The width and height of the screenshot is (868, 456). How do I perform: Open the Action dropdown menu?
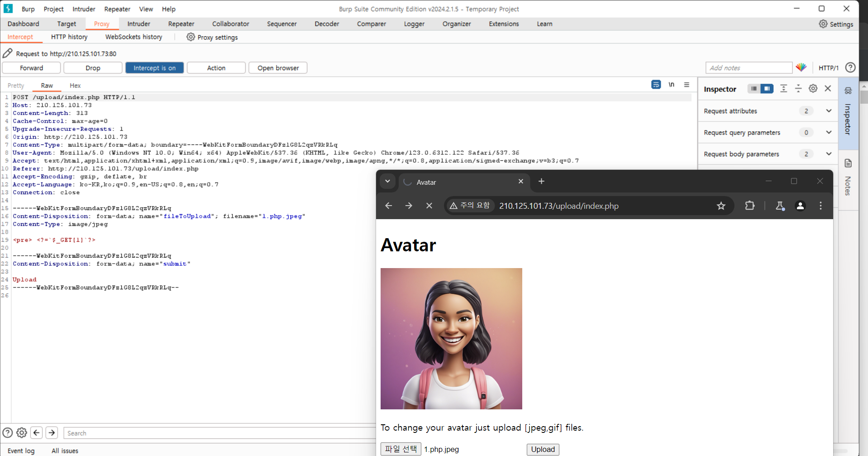coord(216,68)
